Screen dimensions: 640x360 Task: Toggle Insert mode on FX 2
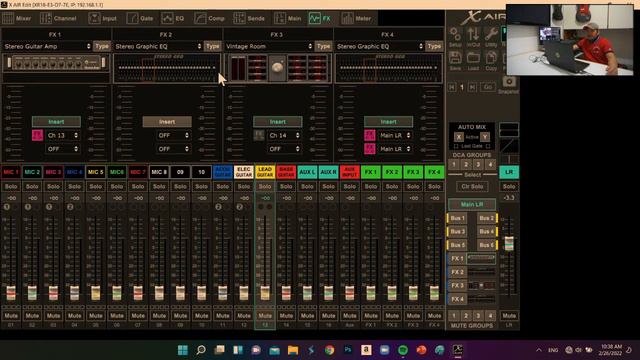click(167, 122)
